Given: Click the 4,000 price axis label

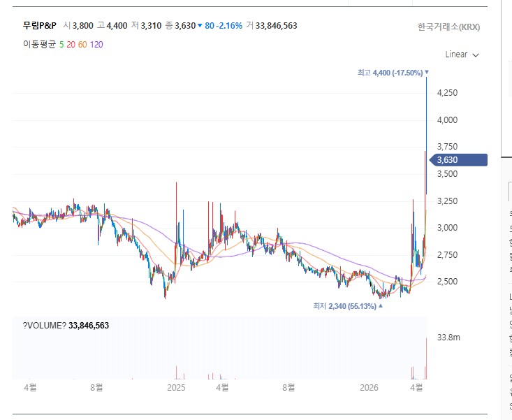Looking at the screenshot, I should (x=447, y=120).
